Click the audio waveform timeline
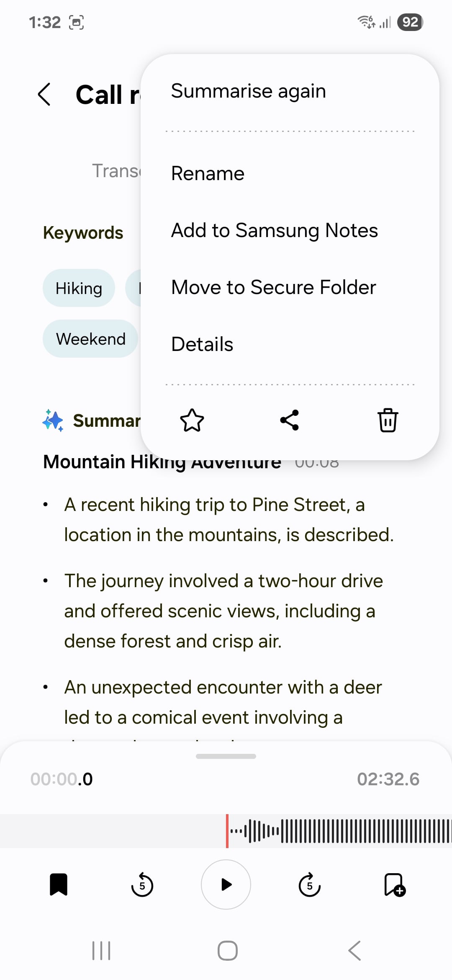 click(x=335, y=831)
